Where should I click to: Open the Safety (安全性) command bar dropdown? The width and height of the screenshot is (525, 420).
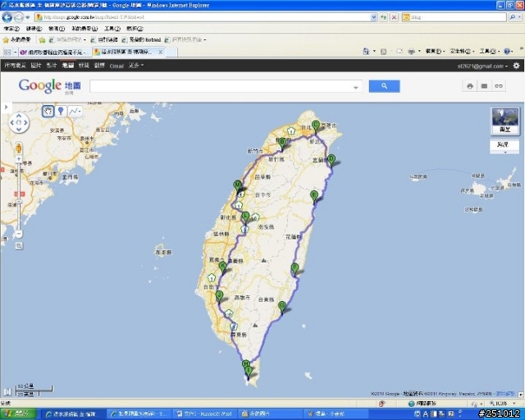[463, 51]
